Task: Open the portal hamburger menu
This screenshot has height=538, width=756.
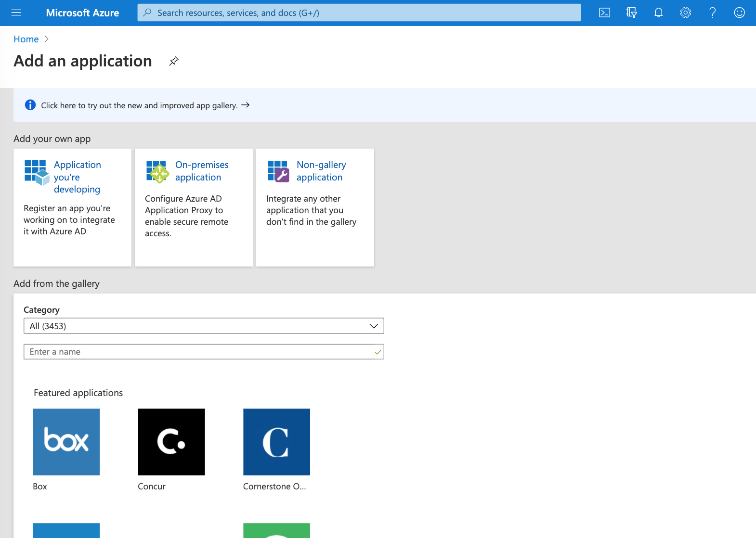Action: (16, 13)
